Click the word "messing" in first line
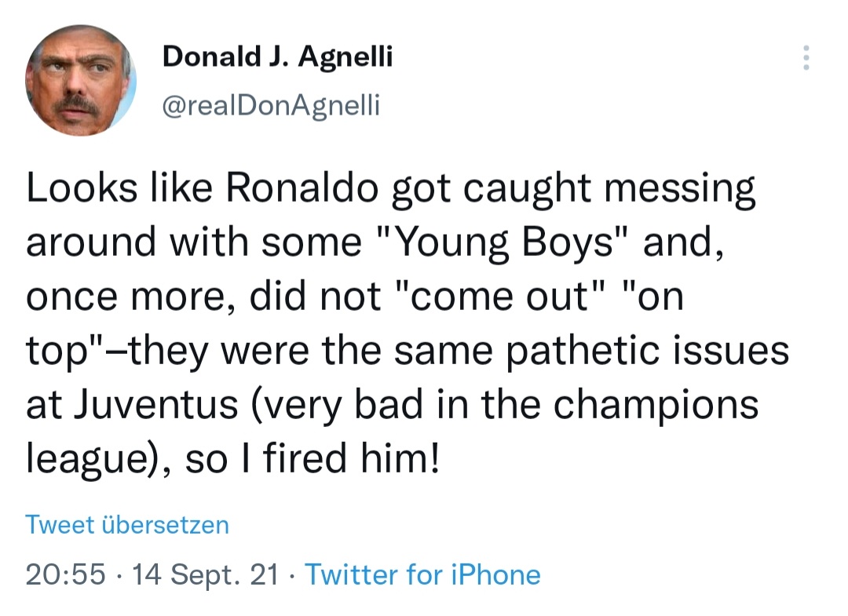Screen dimensions: 848x616 click(x=679, y=188)
